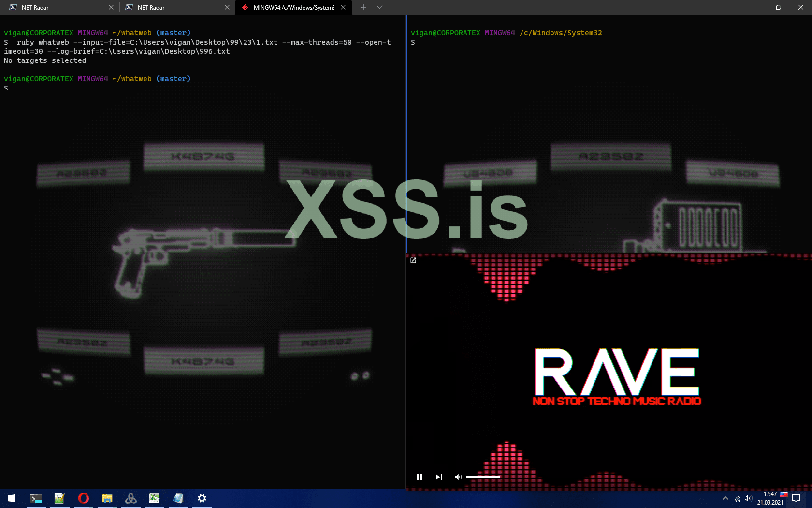Image resolution: width=812 pixels, height=508 pixels.
Task: Open File Explorer from the taskbar
Action: pos(107,498)
